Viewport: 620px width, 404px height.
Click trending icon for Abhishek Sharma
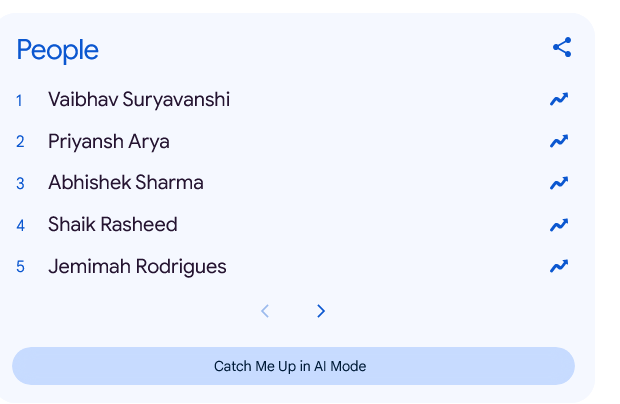tap(559, 183)
